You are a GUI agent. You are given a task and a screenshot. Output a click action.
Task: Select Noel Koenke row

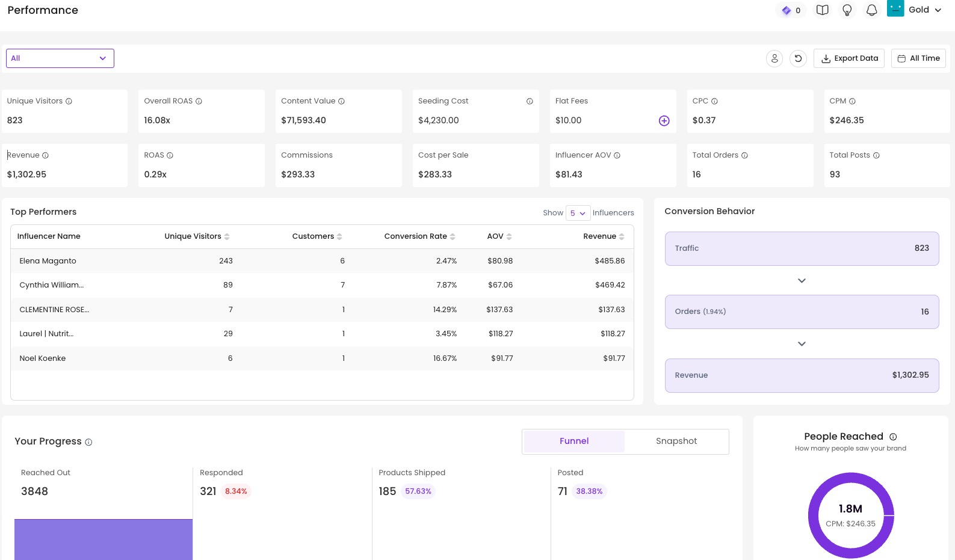(322, 358)
